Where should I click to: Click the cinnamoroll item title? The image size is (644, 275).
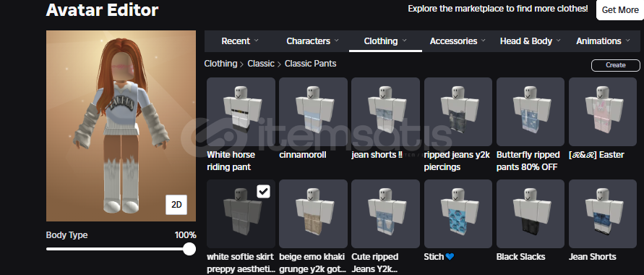[302, 155]
